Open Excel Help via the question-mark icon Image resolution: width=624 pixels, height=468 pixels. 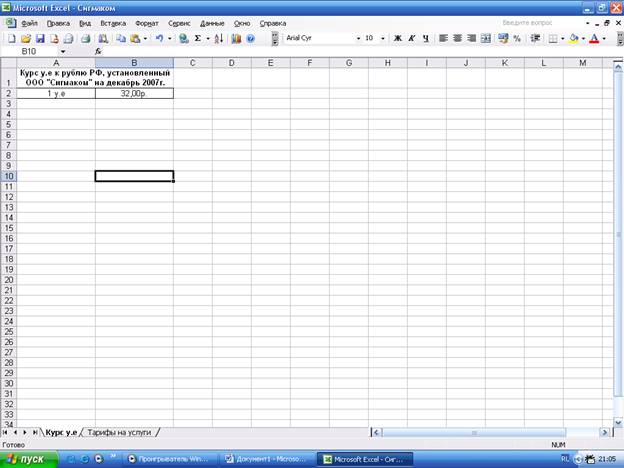point(250,39)
